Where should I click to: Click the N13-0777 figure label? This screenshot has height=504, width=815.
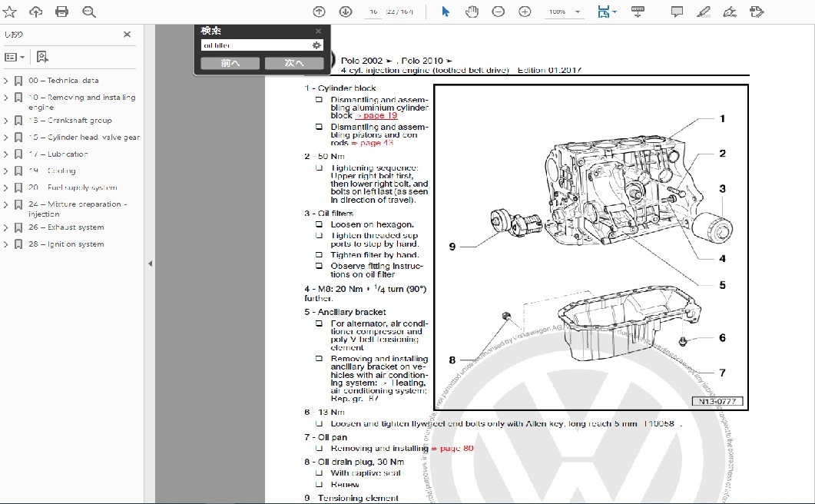[x=717, y=402]
